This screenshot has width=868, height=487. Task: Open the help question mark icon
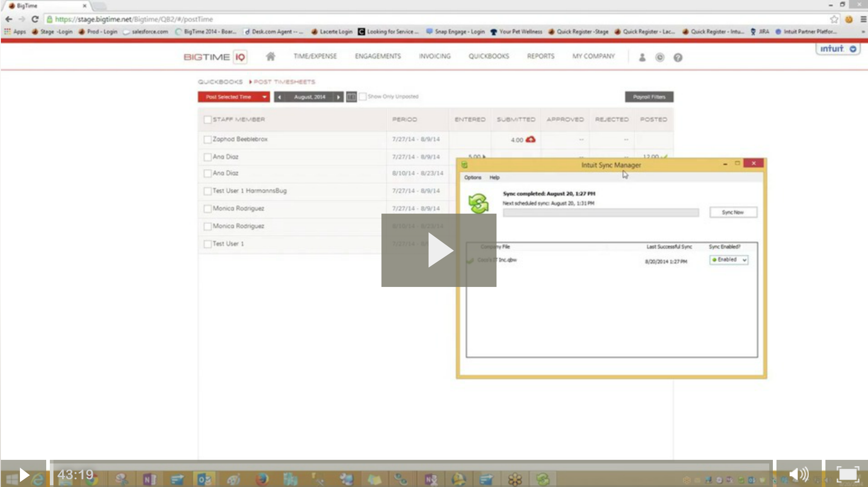click(678, 57)
